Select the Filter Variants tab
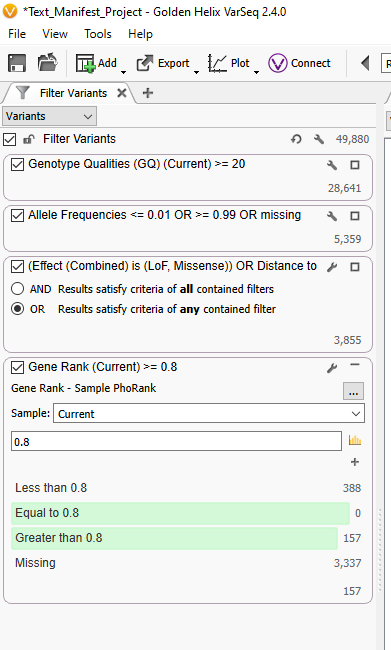 point(73,93)
